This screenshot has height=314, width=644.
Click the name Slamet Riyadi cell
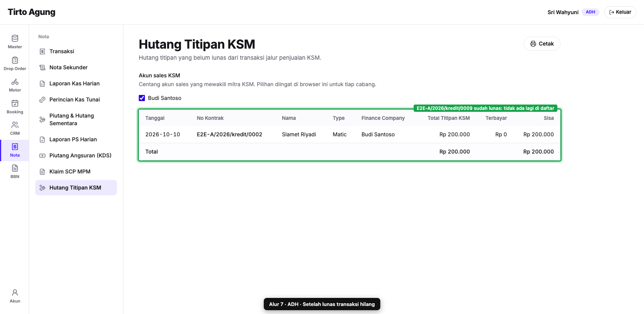[x=299, y=134]
